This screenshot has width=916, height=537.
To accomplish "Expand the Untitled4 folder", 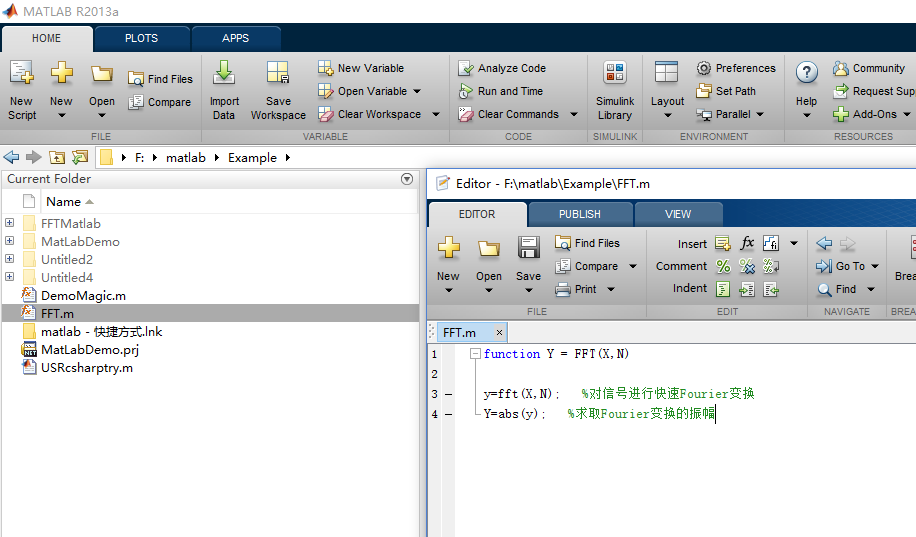I will tap(9, 276).
